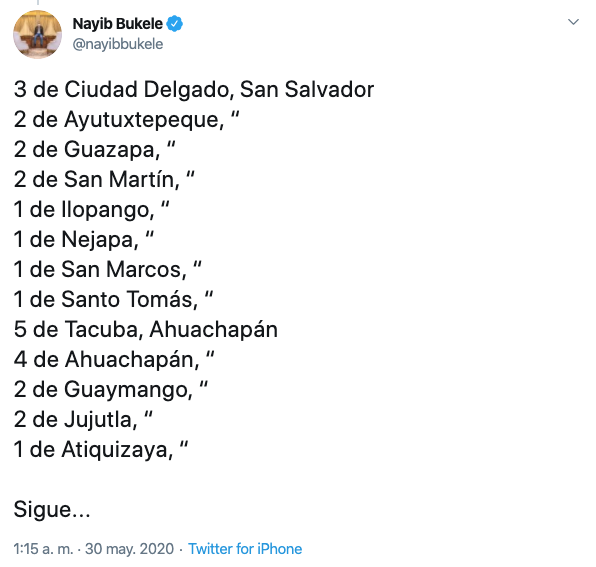This screenshot has width=596, height=567.
Task: Click the Santo Tomás text line
Action: coord(113,299)
